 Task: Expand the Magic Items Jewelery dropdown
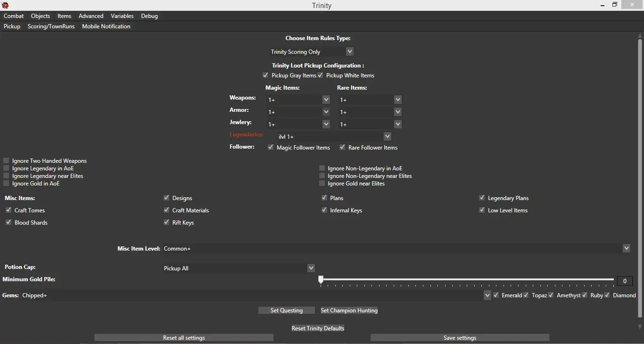coord(326,124)
